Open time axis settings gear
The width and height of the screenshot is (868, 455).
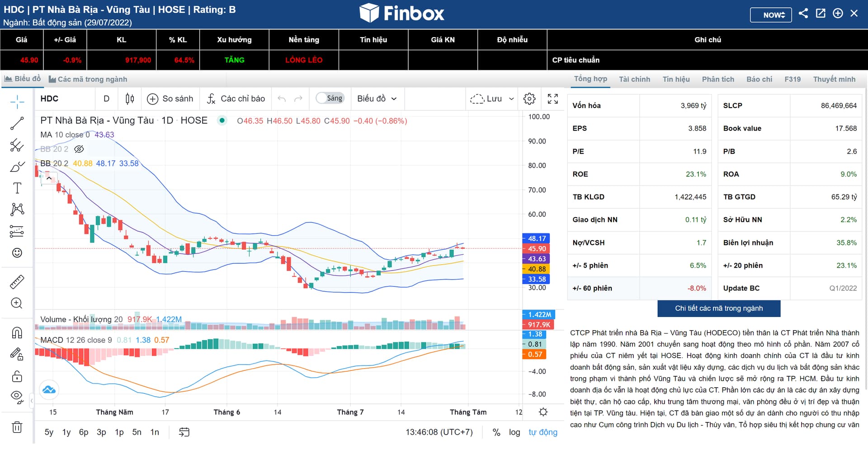(x=543, y=412)
